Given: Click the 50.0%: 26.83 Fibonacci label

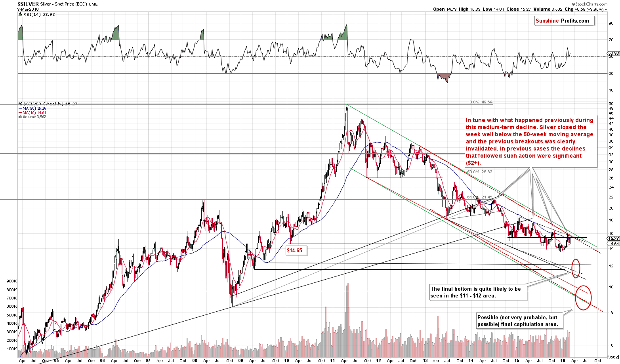Looking at the screenshot, I should 479,172.
